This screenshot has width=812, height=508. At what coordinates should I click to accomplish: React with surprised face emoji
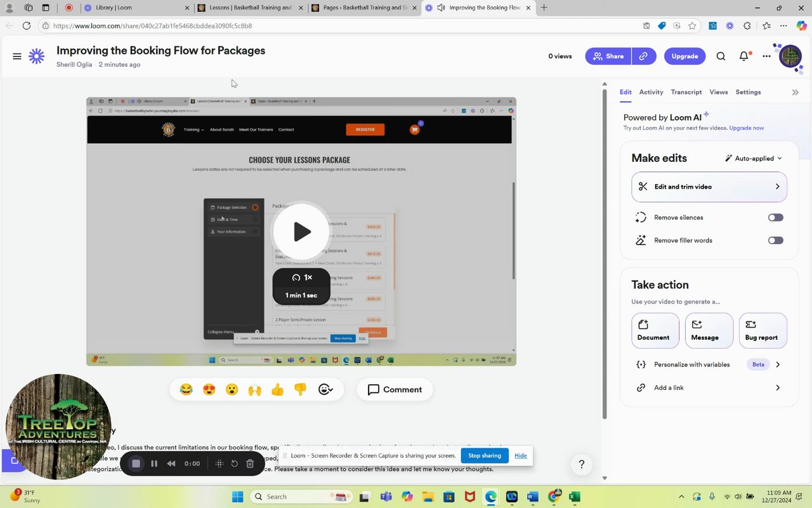(x=232, y=389)
